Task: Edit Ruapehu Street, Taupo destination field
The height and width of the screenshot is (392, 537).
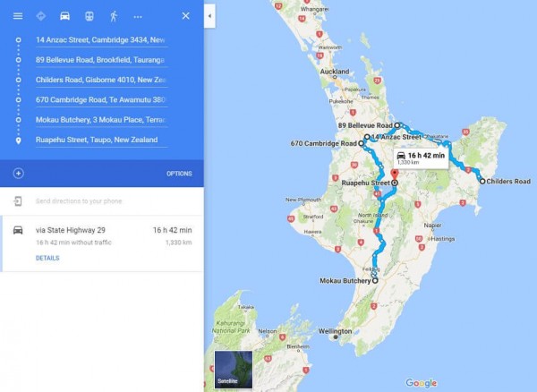Action: [102, 140]
